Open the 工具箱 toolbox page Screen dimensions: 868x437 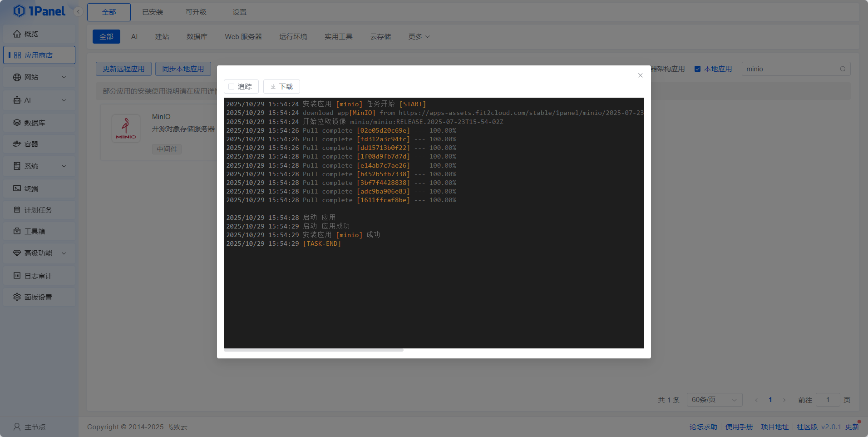(x=39, y=231)
